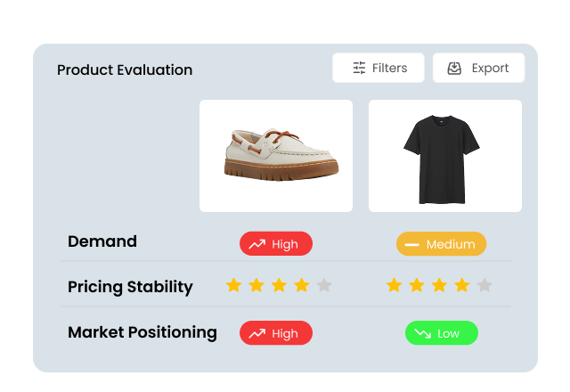Select the boat shoe product image
Viewport: 570px width, 392px height.
[276, 156]
